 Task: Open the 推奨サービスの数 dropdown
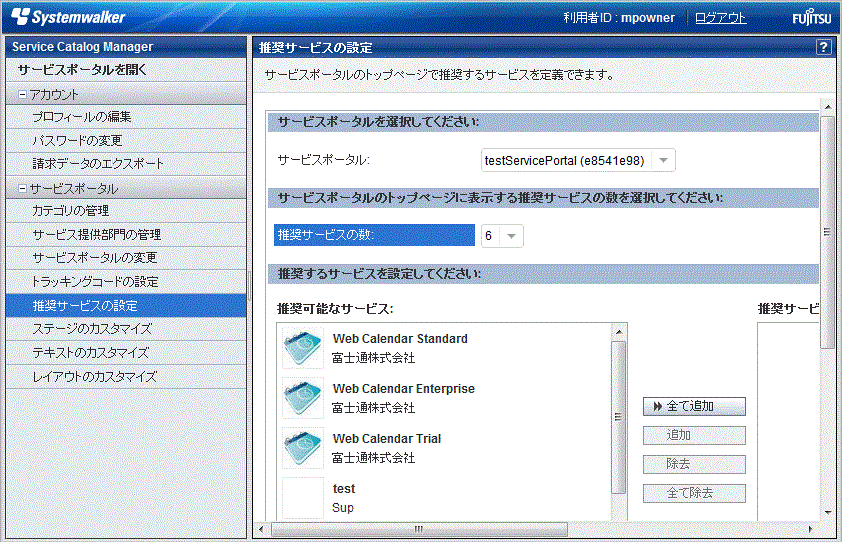[502, 236]
